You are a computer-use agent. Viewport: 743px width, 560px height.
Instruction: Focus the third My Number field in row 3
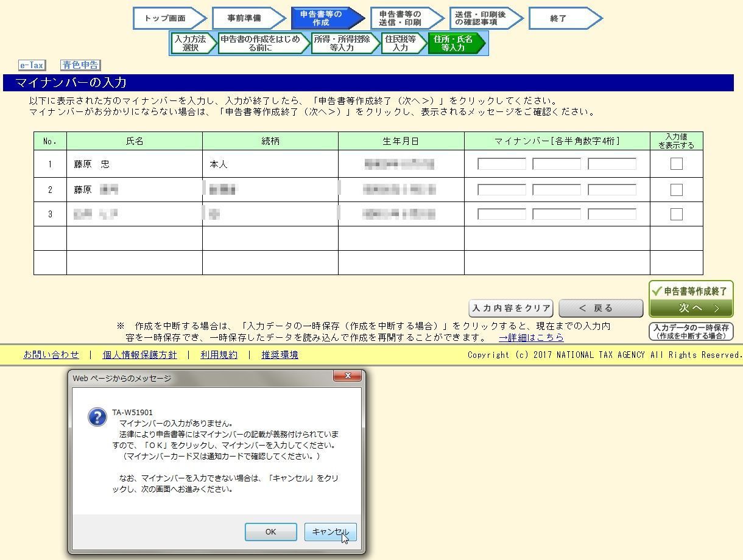[x=612, y=214]
